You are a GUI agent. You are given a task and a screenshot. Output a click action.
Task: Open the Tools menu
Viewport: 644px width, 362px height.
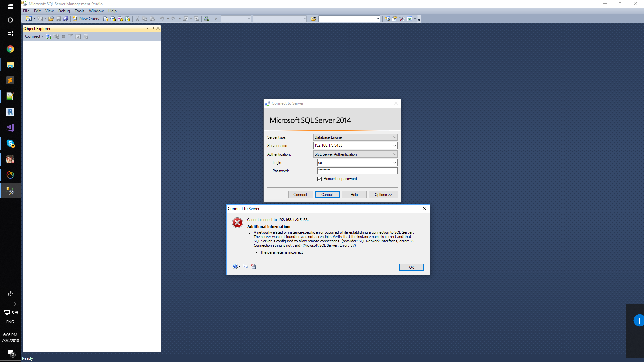coord(79,11)
